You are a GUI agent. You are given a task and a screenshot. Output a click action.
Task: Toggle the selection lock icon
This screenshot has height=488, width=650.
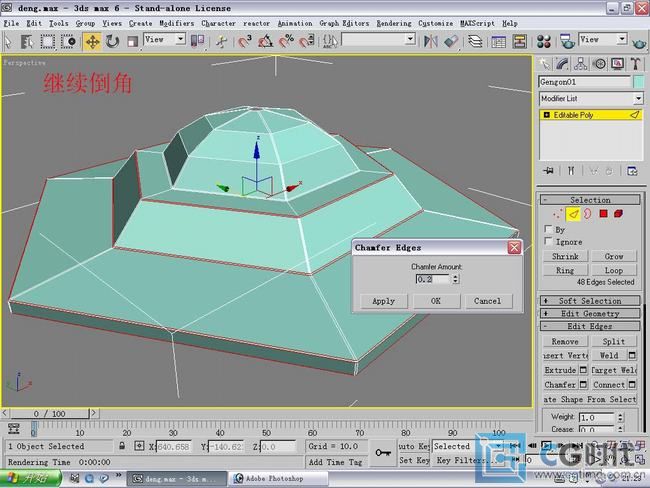pos(122,446)
